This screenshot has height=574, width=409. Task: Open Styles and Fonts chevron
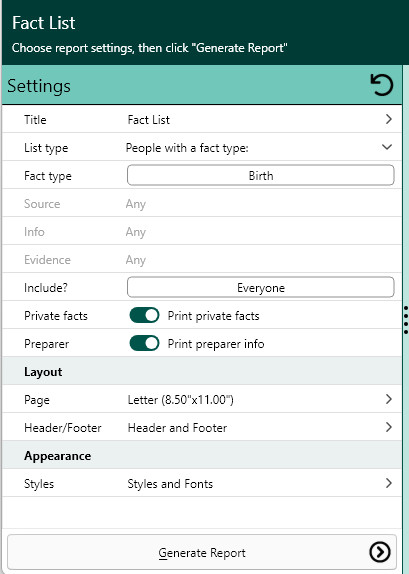388,483
